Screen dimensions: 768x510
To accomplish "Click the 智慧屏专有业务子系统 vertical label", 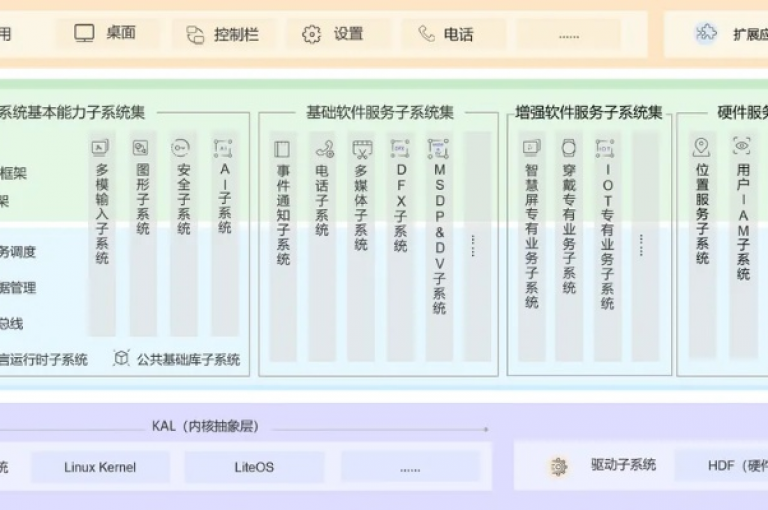I will (x=531, y=236).
